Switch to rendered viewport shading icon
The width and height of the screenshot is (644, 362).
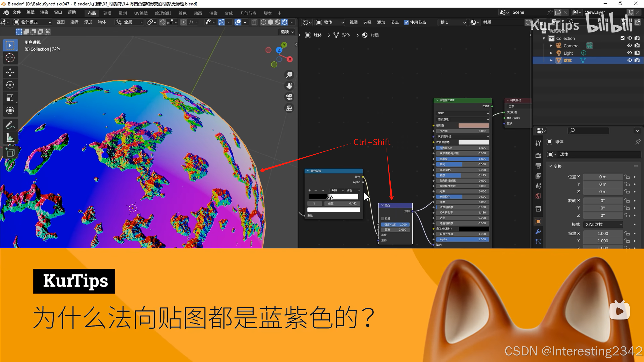285,22
